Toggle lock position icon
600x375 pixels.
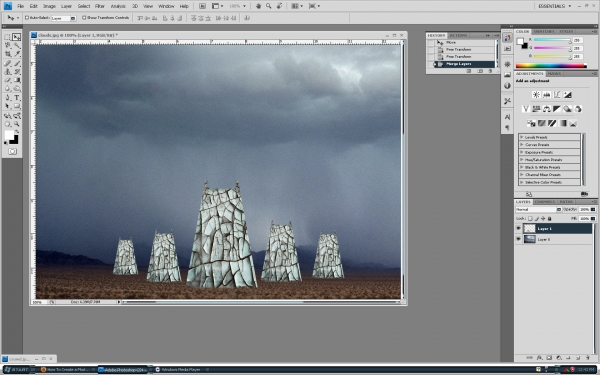tap(543, 218)
